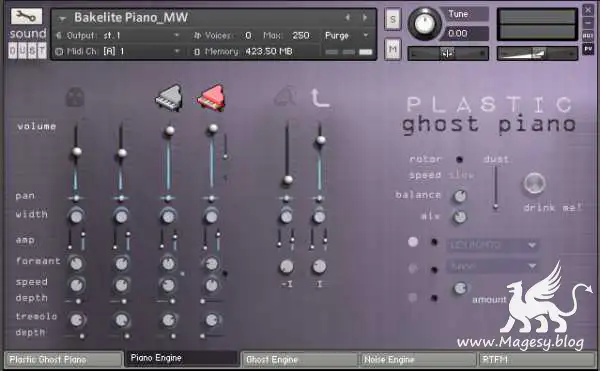
Task: Click the amount knob
Action: 460,288
